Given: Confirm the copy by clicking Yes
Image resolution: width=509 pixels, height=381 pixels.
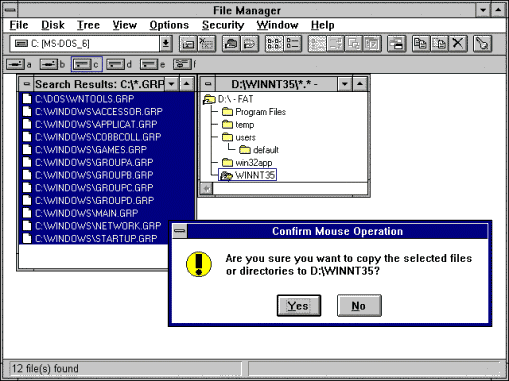Looking at the screenshot, I should click(x=299, y=306).
